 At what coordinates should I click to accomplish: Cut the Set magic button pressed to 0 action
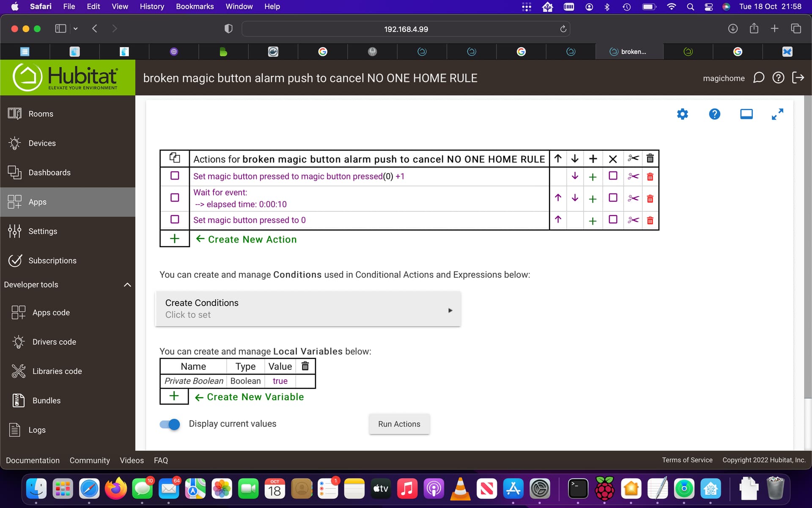coord(633,220)
